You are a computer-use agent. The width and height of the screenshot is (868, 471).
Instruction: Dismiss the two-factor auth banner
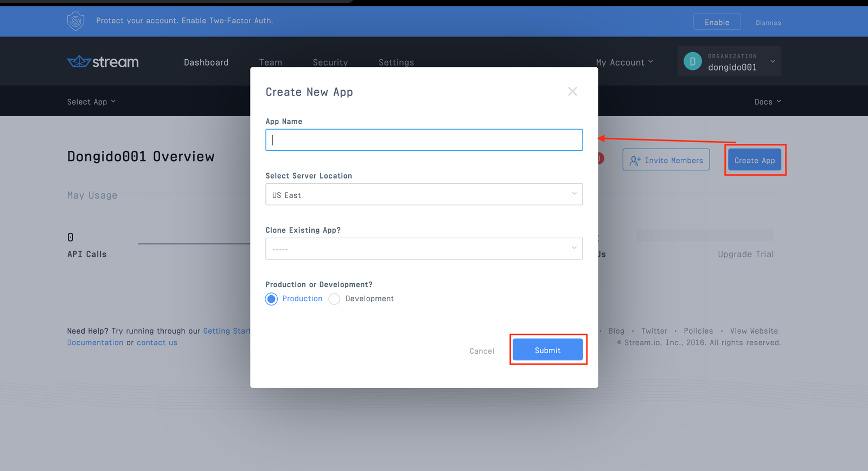pos(768,23)
